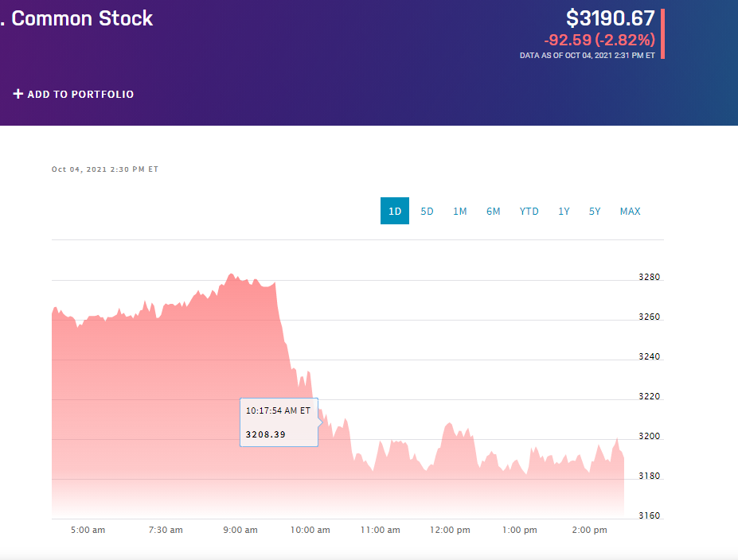Open the 5Y chart range

[595, 211]
